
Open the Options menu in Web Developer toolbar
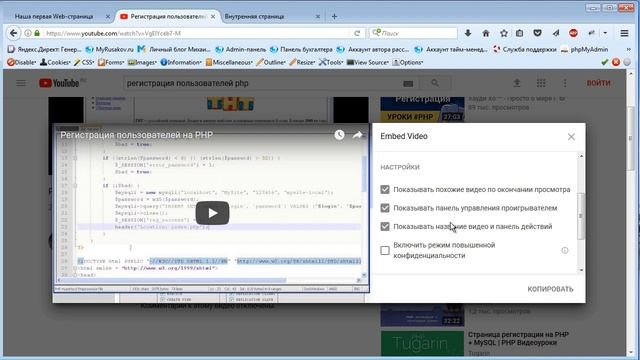tap(408, 62)
